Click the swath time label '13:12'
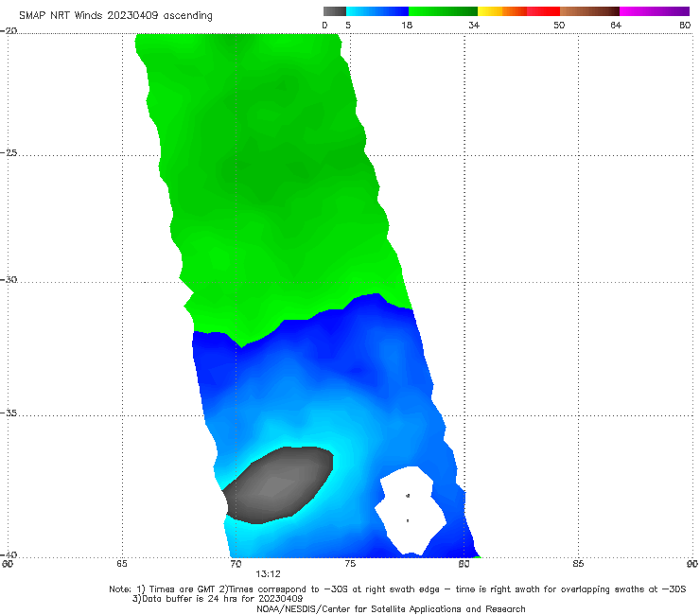The image size is (700, 615). [268, 574]
